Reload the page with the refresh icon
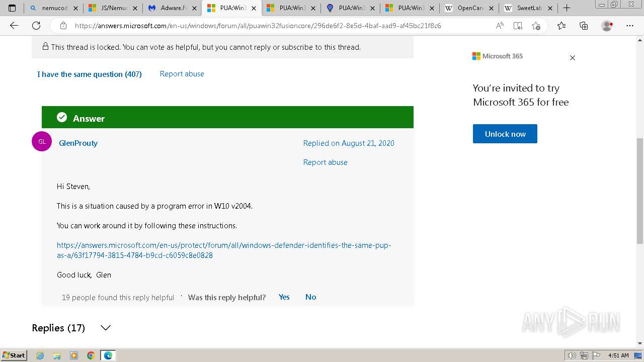 point(36,26)
